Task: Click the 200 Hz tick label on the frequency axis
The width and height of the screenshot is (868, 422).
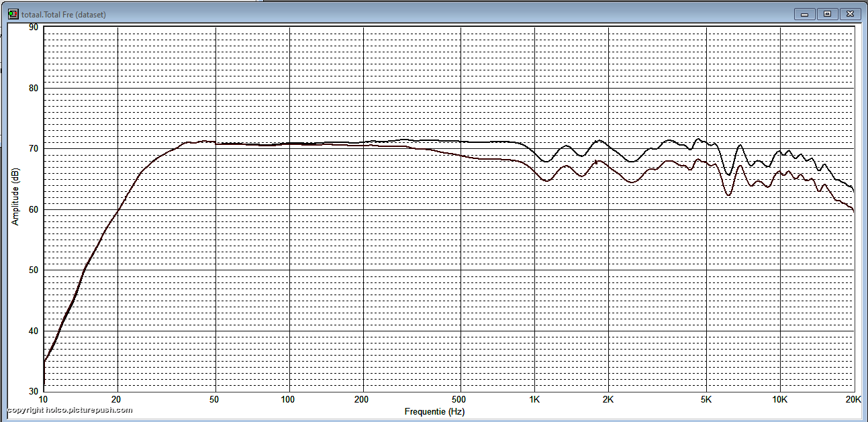Action: [363, 399]
